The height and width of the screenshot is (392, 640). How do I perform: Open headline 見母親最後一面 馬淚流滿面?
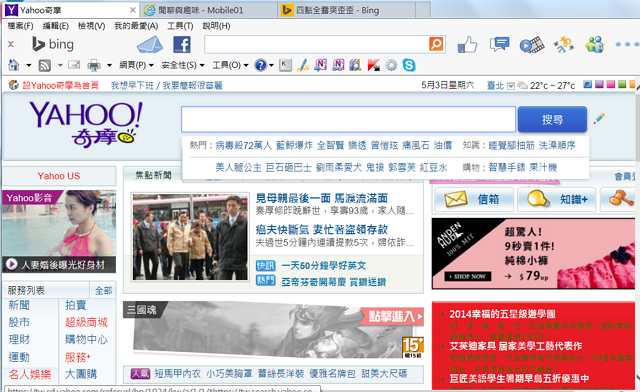click(x=322, y=198)
